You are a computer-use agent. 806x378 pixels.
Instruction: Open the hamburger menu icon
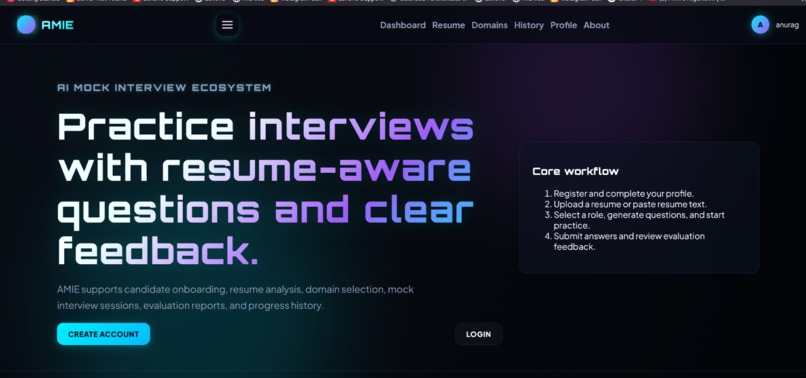227,25
